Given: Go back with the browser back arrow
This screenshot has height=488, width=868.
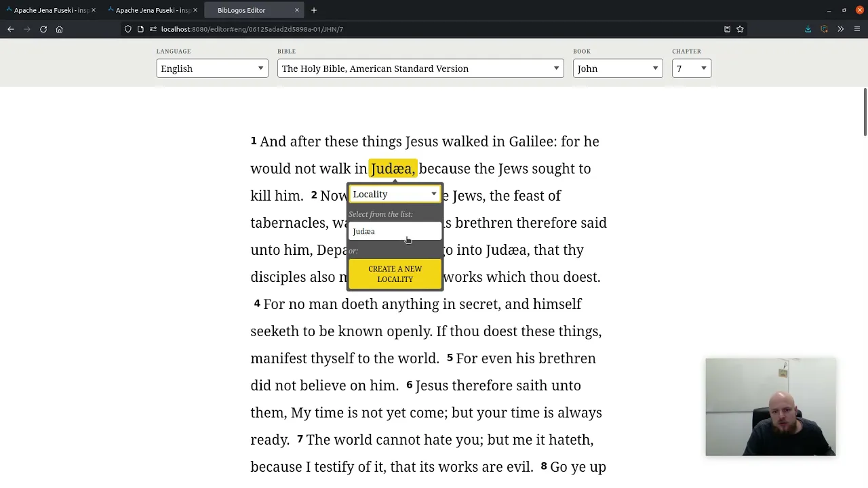Looking at the screenshot, I should click(11, 29).
